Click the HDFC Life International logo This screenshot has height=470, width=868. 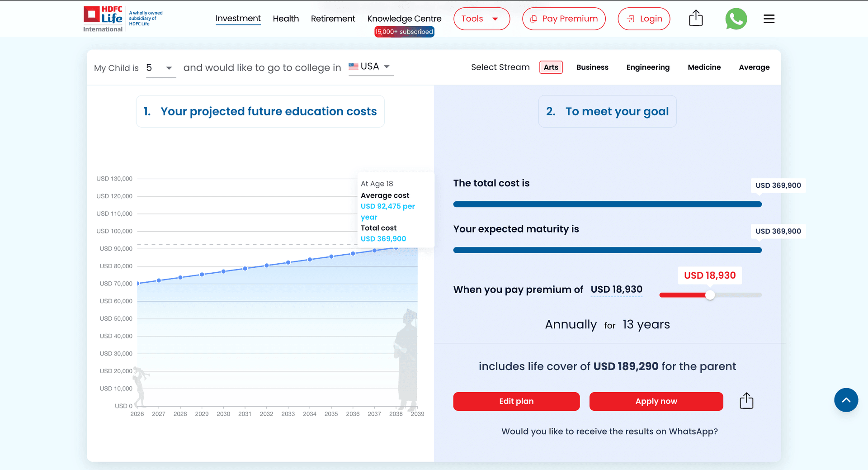coord(123,19)
